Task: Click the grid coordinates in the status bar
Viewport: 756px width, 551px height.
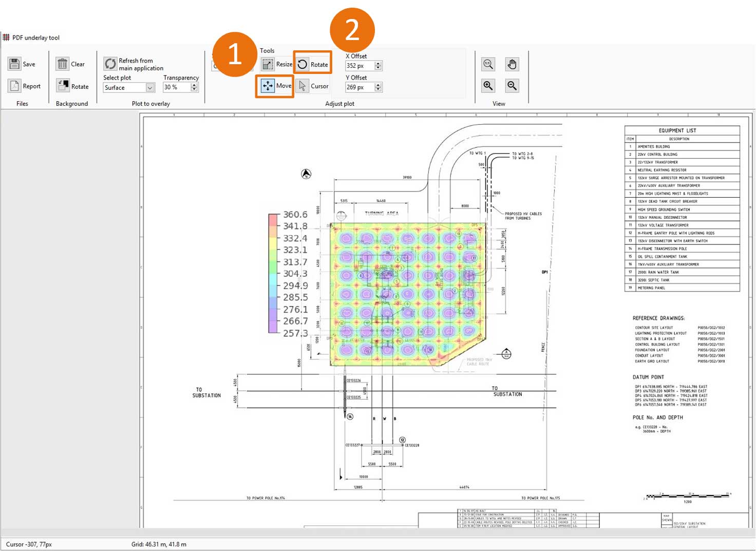Action: click(x=159, y=543)
